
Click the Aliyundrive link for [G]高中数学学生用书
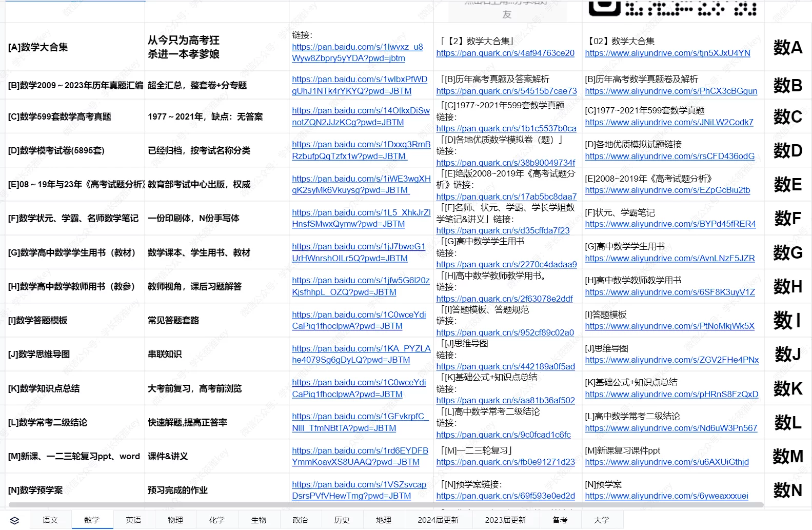click(x=669, y=259)
